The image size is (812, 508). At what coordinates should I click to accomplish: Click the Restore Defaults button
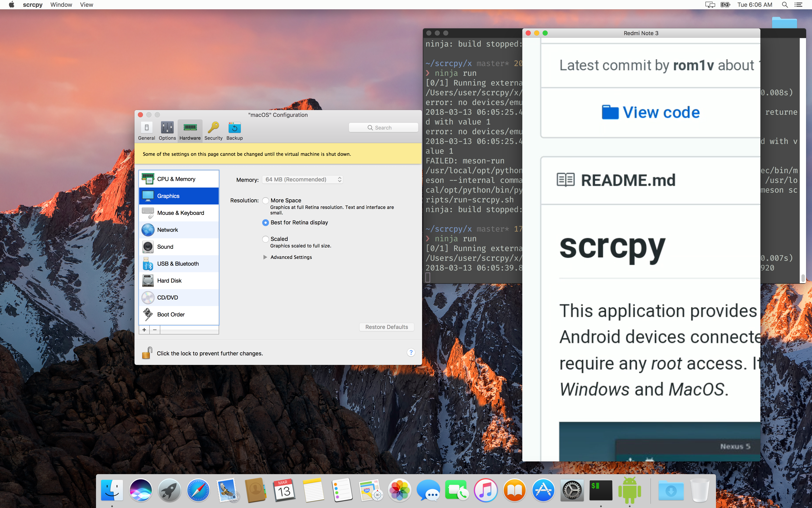click(387, 327)
